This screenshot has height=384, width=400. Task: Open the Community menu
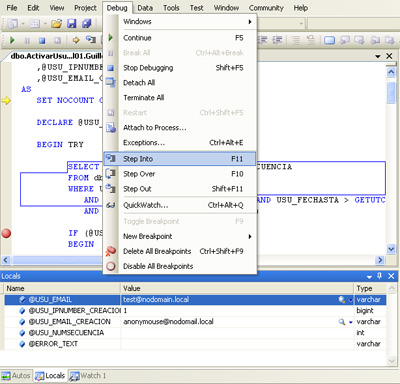(266, 8)
